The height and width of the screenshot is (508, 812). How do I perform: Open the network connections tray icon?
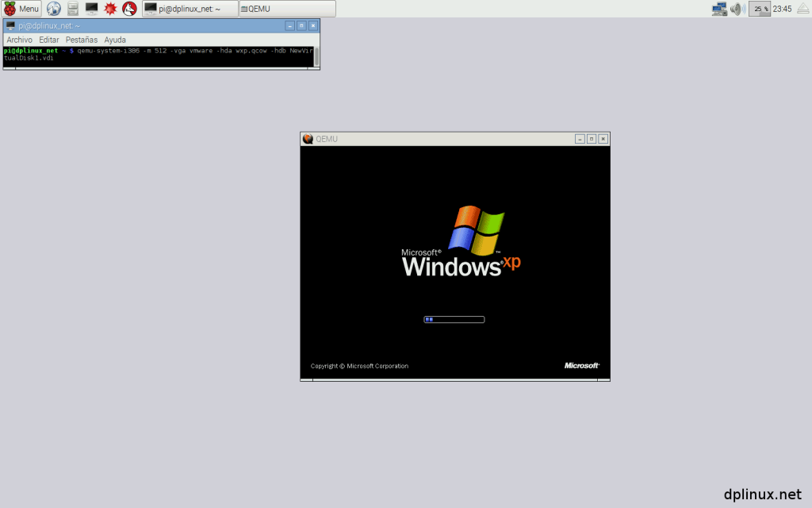(x=719, y=9)
